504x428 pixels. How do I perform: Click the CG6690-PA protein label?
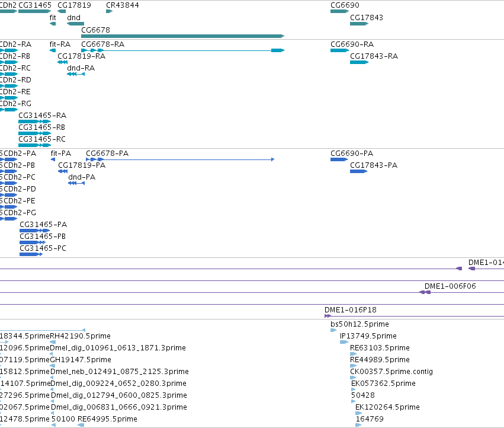(x=352, y=153)
